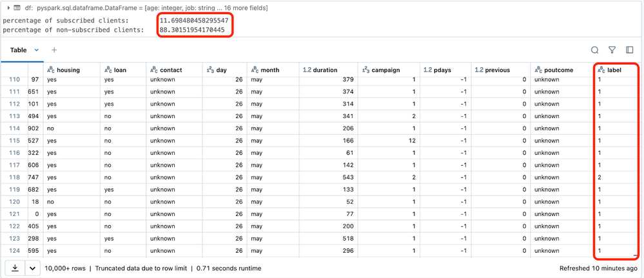Click the plus icon to add visualization
This screenshot has width=644, height=278.
point(54,50)
